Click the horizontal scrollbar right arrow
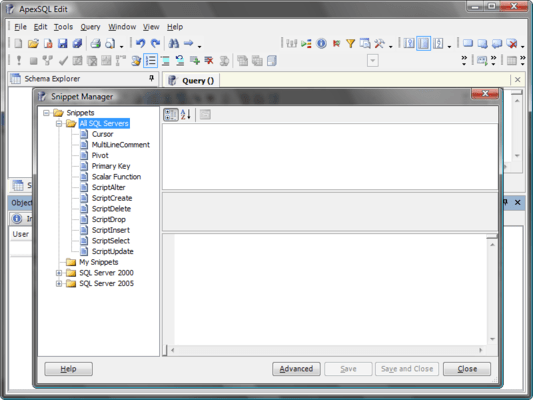533x400 pixels. [481, 350]
